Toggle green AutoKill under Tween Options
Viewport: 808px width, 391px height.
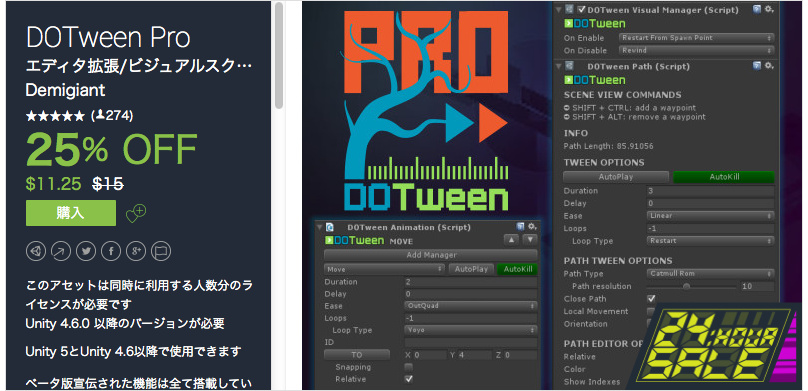click(723, 177)
